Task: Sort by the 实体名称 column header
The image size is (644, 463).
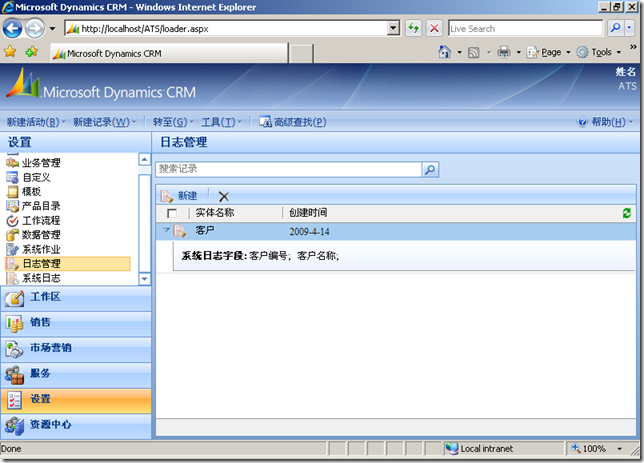Action: point(214,213)
